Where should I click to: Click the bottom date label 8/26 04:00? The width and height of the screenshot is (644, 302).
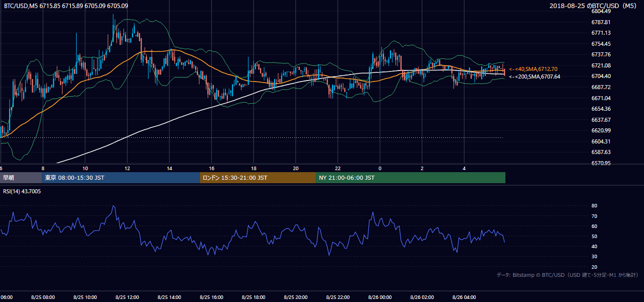(464, 297)
